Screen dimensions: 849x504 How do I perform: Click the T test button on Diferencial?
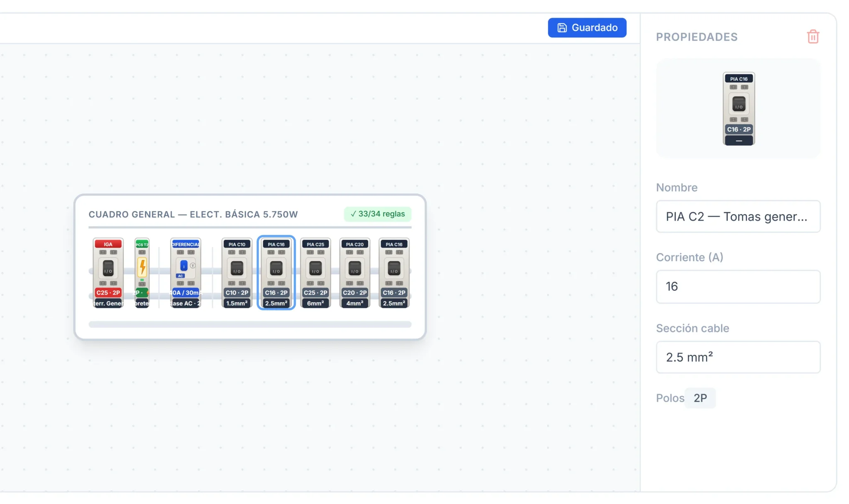coord(193,266)
